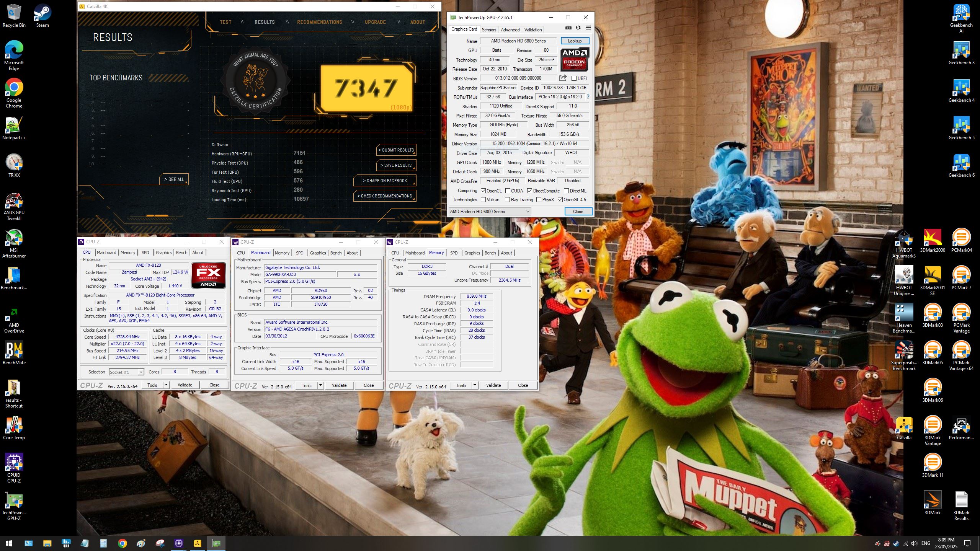Toggle the DirectCompute checkbox
Screen dimensions: 980x551
click(x=529, y=191)
